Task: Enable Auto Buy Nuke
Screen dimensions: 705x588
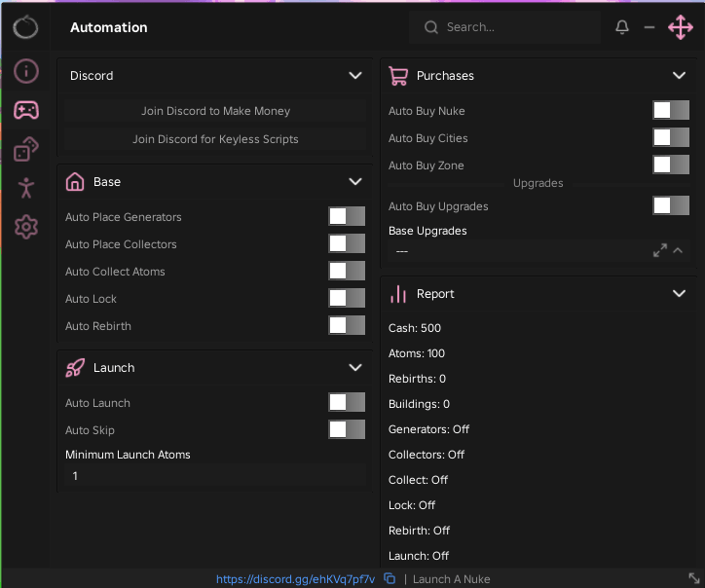Action: pos(670,110)
